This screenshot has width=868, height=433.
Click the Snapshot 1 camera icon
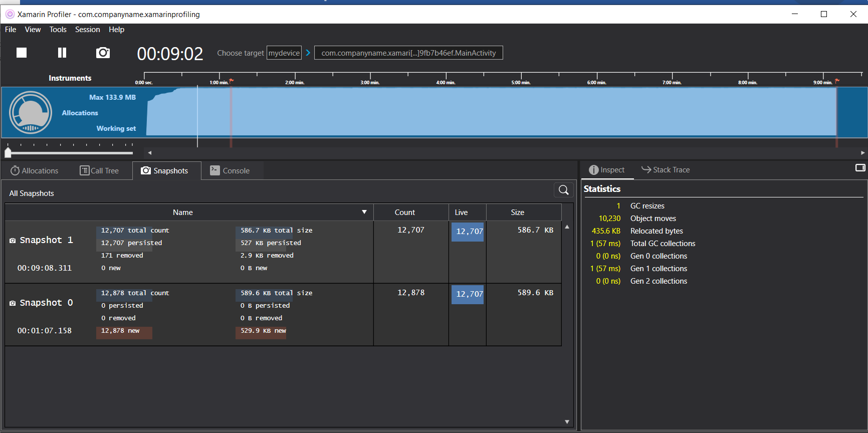point(13,241)
